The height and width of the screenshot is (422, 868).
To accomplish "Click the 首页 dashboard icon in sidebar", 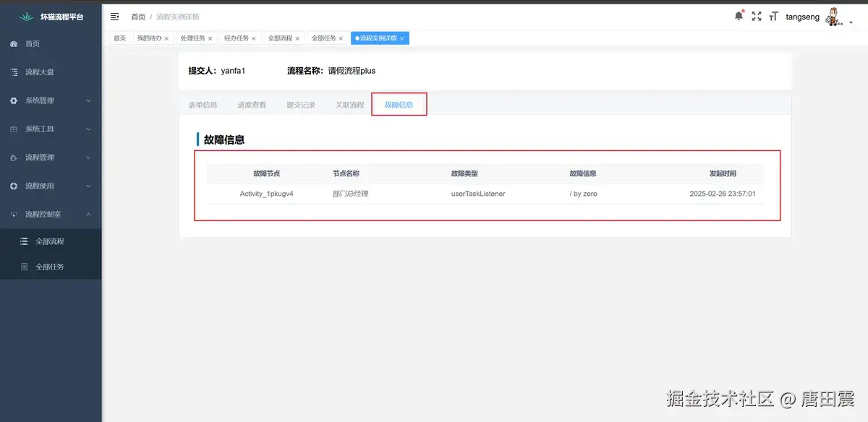I will click(x=14, y=44).
